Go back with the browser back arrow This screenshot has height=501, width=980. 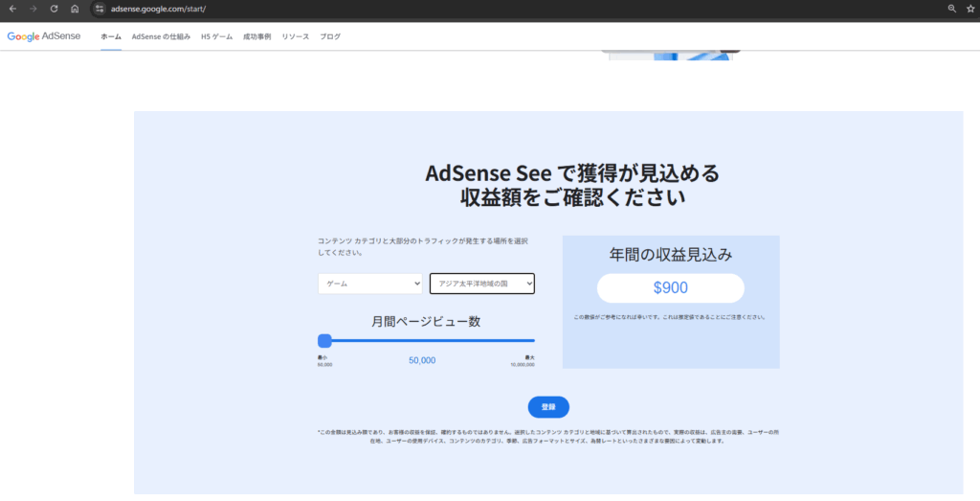pyautogui.click(x=12, y=9)
